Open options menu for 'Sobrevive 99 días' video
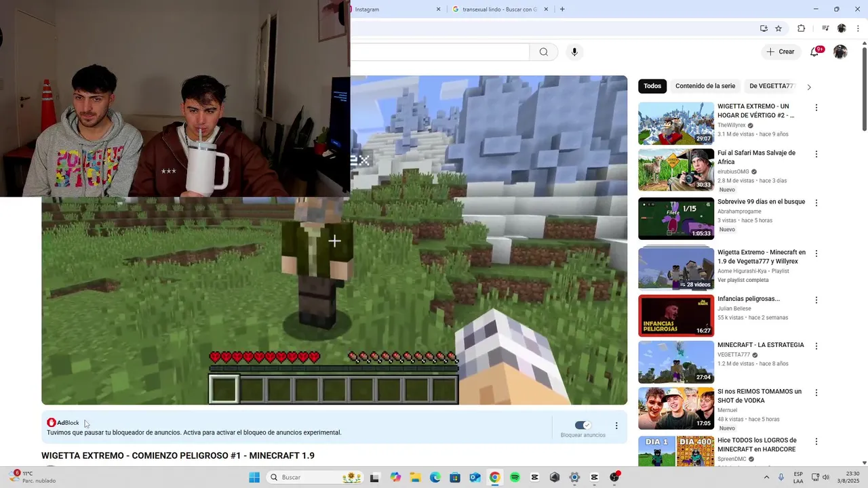The width and height of the screenshot is (868, 488). click(816, 203)
